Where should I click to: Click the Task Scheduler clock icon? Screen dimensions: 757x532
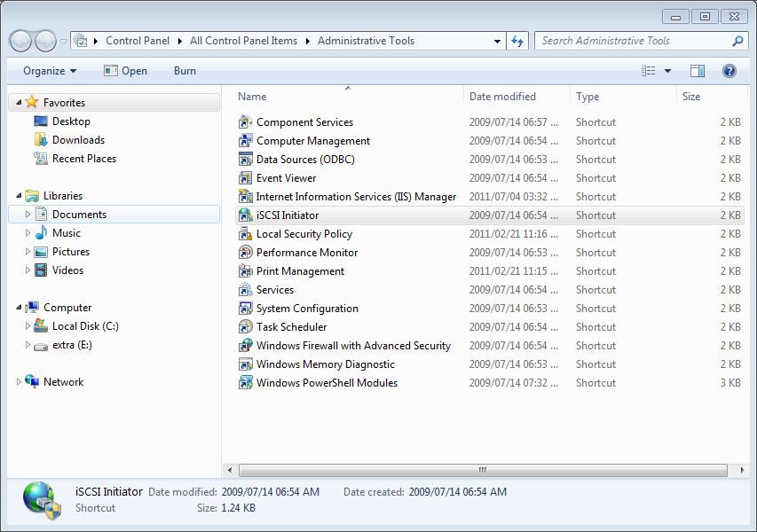point(245,327)
